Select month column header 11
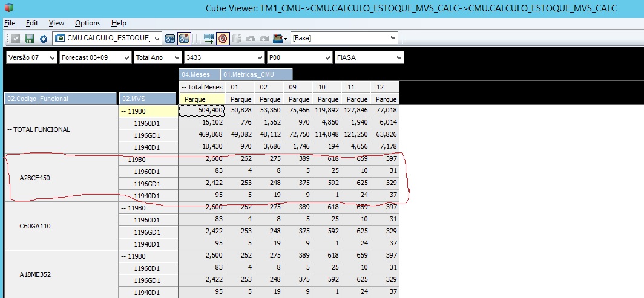Screen dimensions: 644x298 [356, 87]
